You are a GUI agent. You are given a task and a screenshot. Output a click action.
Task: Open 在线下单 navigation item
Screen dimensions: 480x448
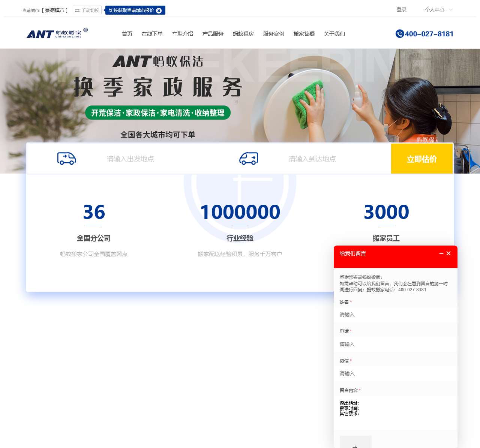pos(152,34)
